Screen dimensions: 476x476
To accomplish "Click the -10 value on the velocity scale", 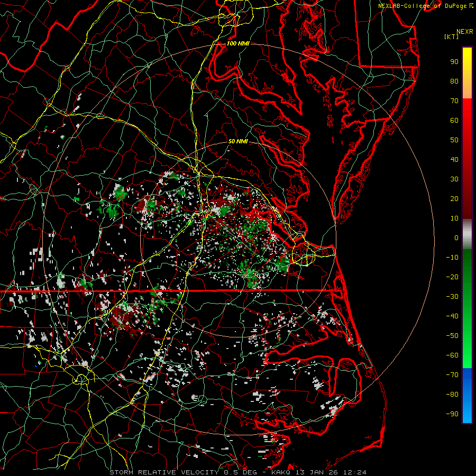I will point(452,258).
